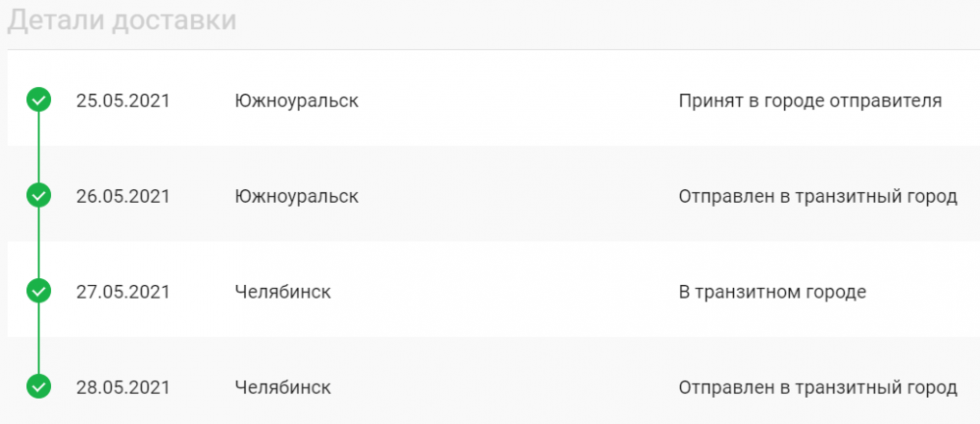Click "Отправлен в транзитный город" for 26.05.2021
The width and height of the screenshot is (980, 424).
[x=817, y=196]
